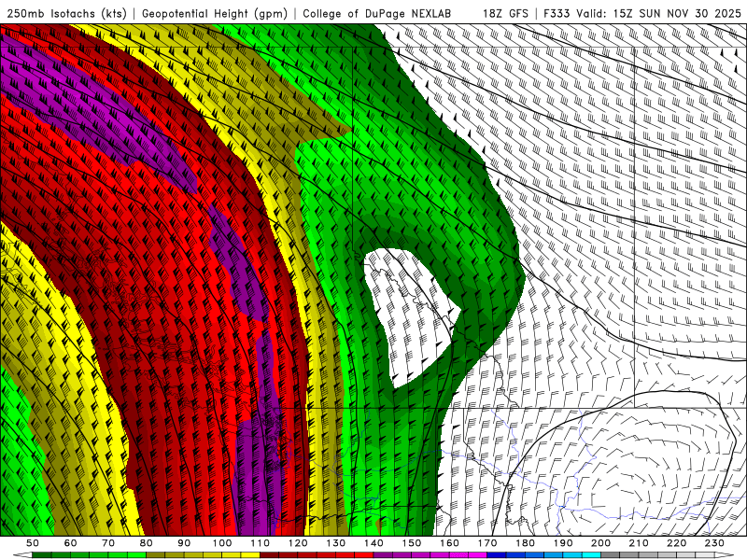Image resolution: width=747 pixels, height=560 pixels.
Task: Click the 220 knot legend label
Action: coord(676,543)
